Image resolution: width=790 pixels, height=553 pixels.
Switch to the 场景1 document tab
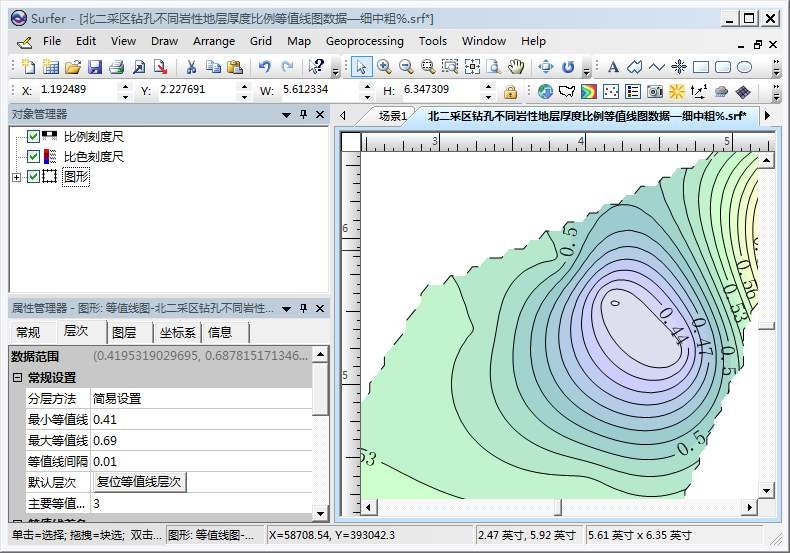pyautogui.click(x=392, y=116)
